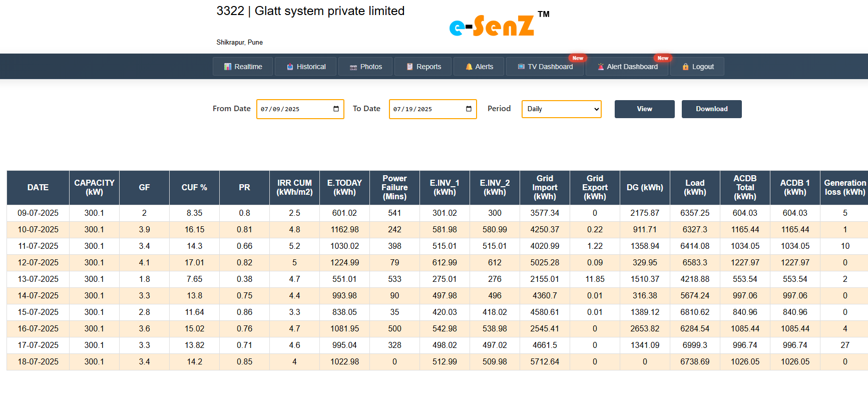Click the Alert Dashboard siren icon
Image resolution: width=868 pixels, height=395 pixels.
point(601,67)
